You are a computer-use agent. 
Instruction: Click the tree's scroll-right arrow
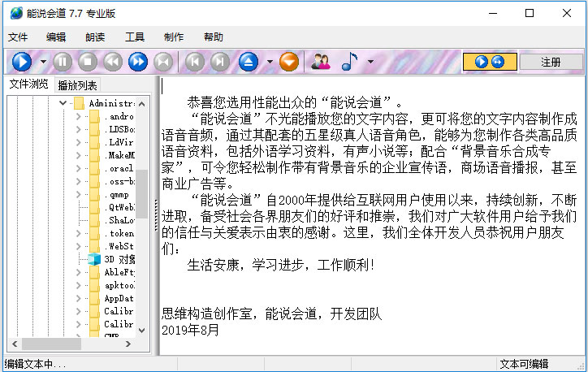(128, 344)
